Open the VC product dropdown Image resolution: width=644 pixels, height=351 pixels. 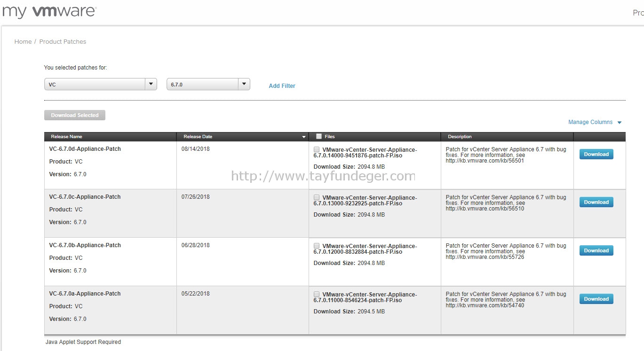point(101,85)
